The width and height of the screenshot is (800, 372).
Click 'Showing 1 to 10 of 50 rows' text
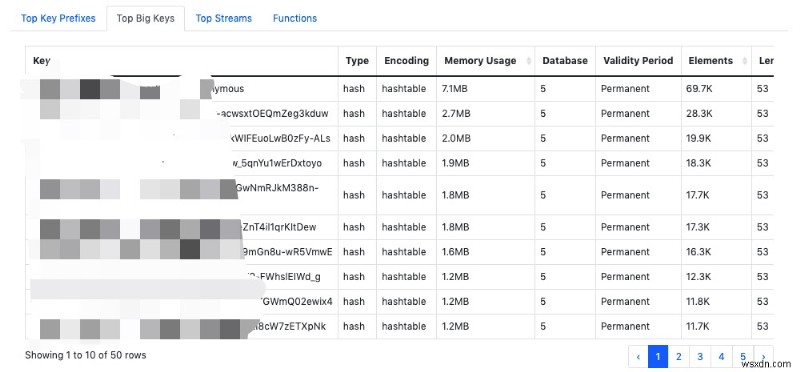pos(85,355)
